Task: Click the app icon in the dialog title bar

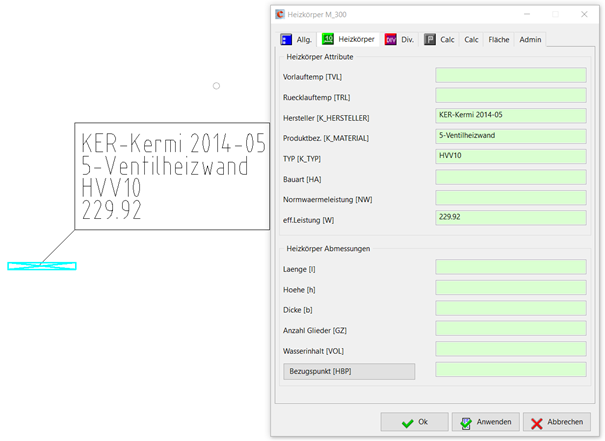Action: pyautogui.click(x=280, y=14)
